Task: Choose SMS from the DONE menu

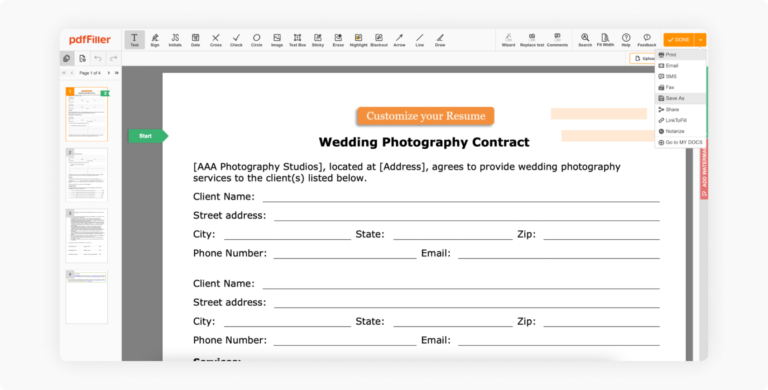Action: click(x=680, y=76)
